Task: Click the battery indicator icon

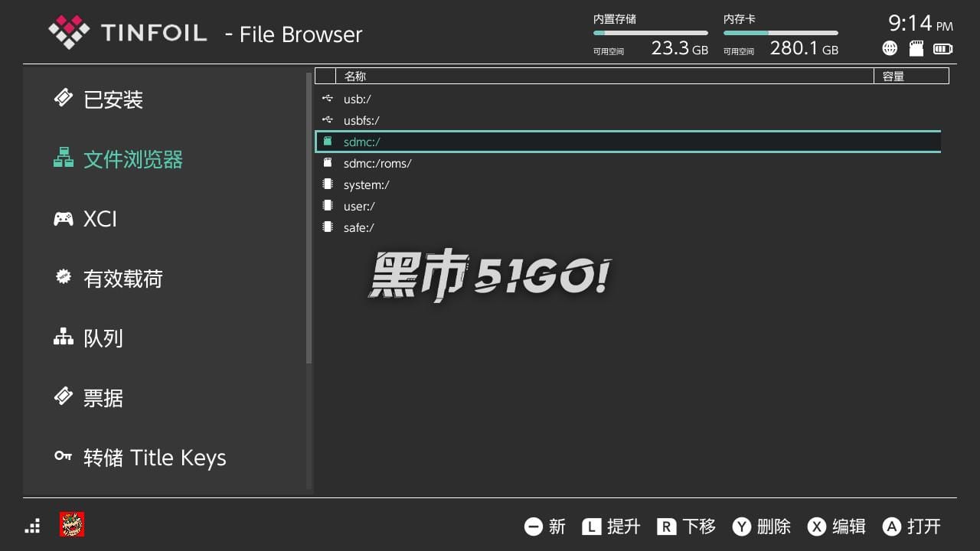Action: (x=942, y=49)
